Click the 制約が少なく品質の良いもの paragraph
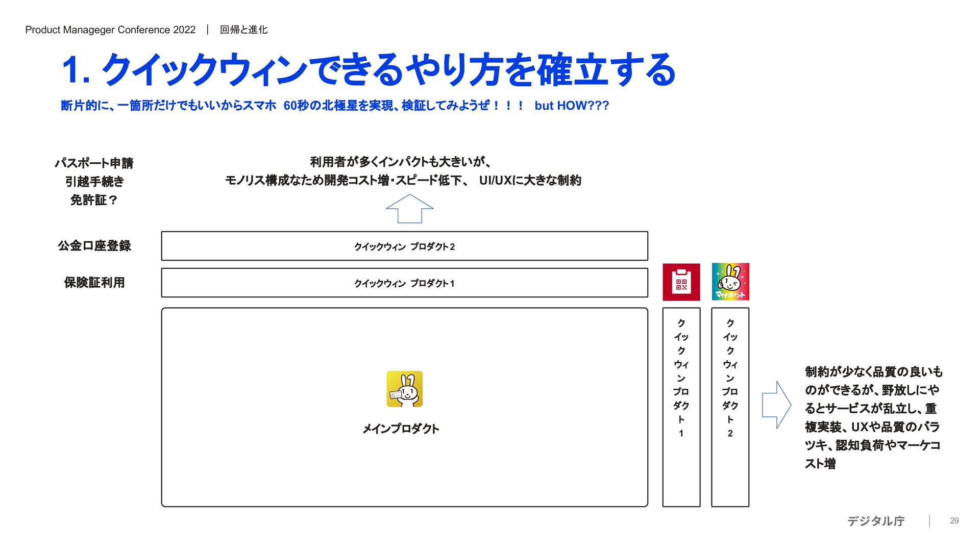 click(873, 417)
